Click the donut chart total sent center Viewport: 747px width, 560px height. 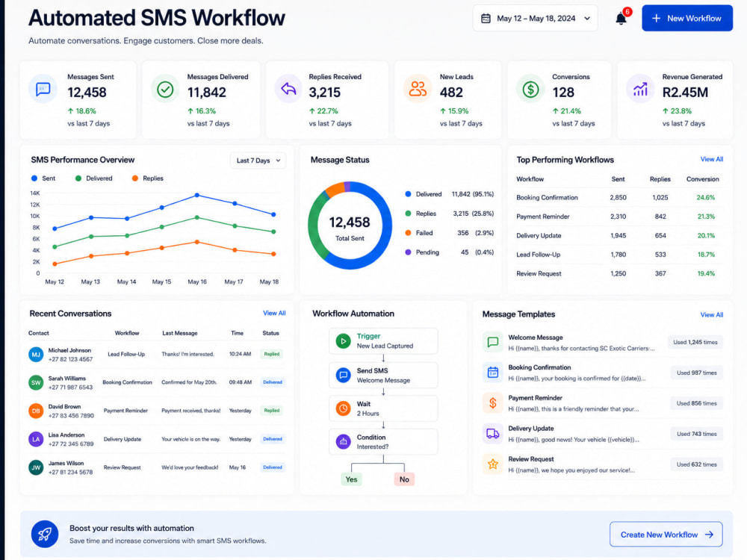click(x=350, y=228)
